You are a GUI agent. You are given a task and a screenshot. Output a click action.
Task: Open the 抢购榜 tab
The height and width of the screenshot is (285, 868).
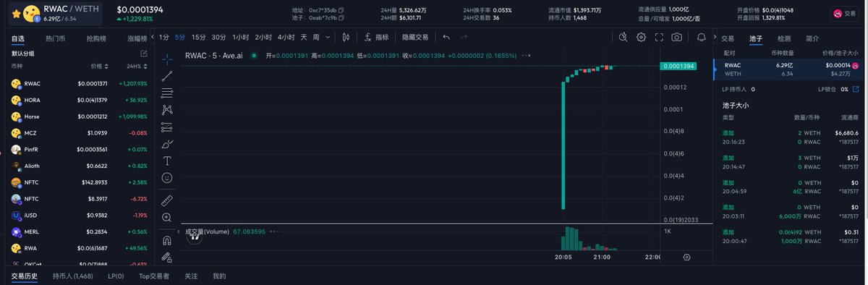96,38
